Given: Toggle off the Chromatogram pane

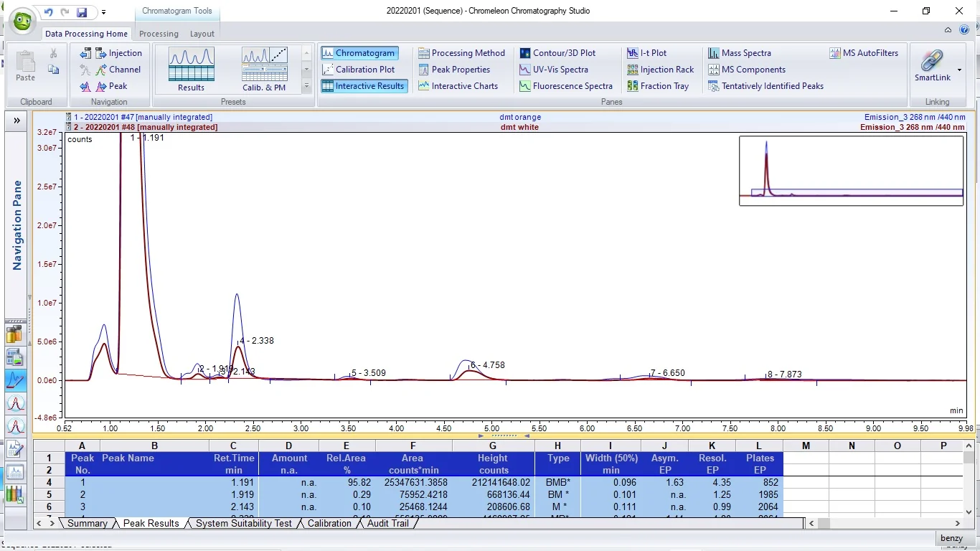Looking at the screenshot, I should click(359, 53).
